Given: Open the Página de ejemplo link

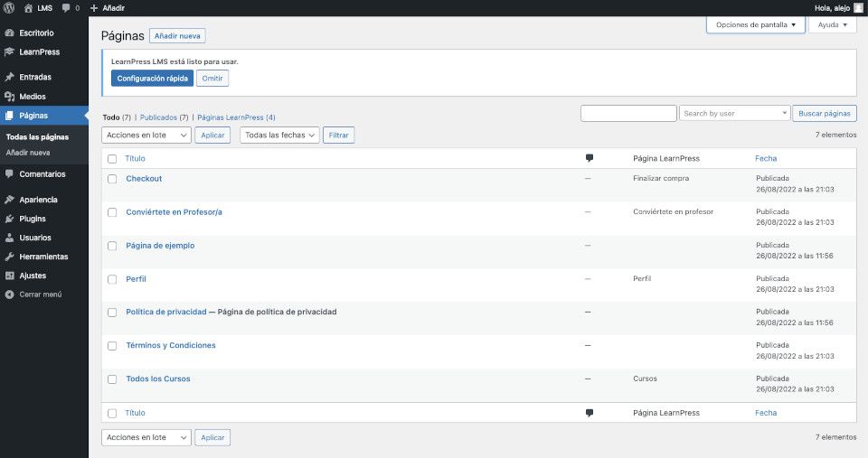Looking at the screenshot, I should [x=160, y=246].
